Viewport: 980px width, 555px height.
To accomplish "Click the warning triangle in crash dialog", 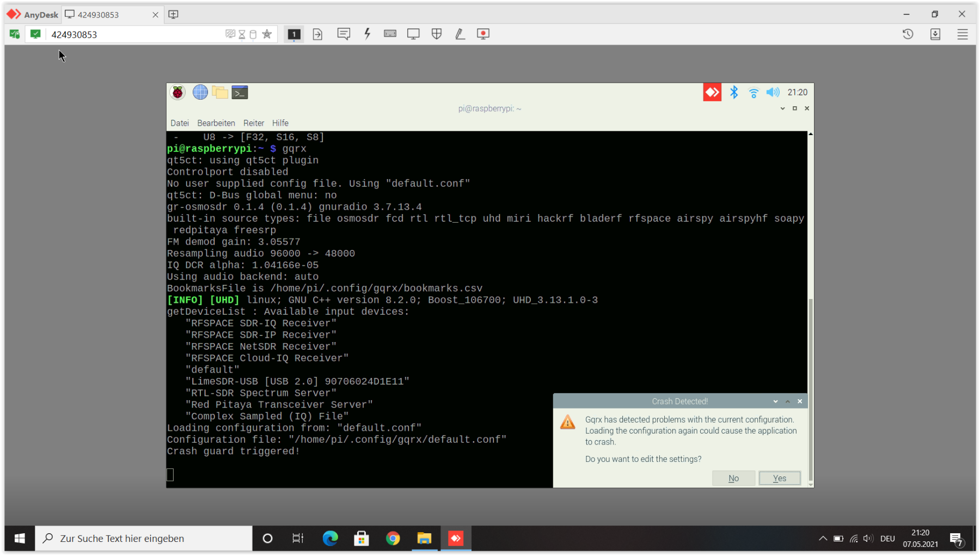I will [x=567, y=422].
